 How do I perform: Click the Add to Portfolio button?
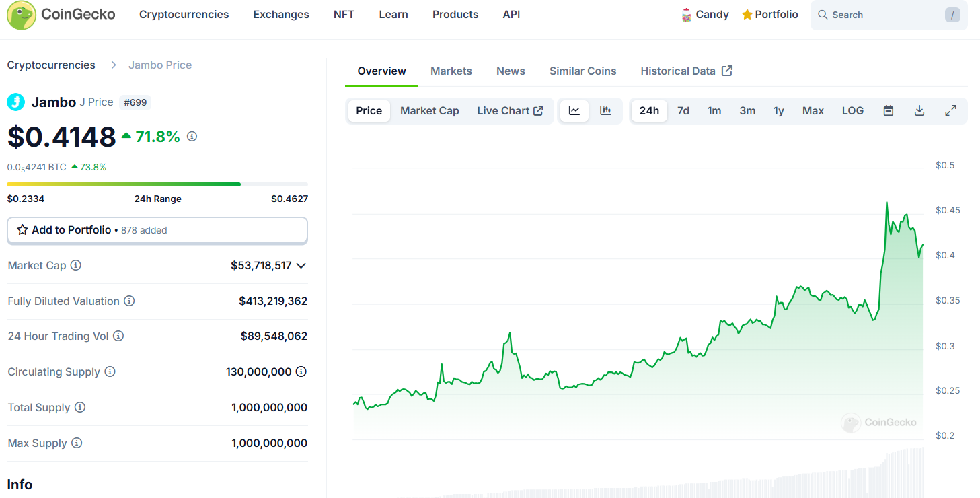(157, 230)
